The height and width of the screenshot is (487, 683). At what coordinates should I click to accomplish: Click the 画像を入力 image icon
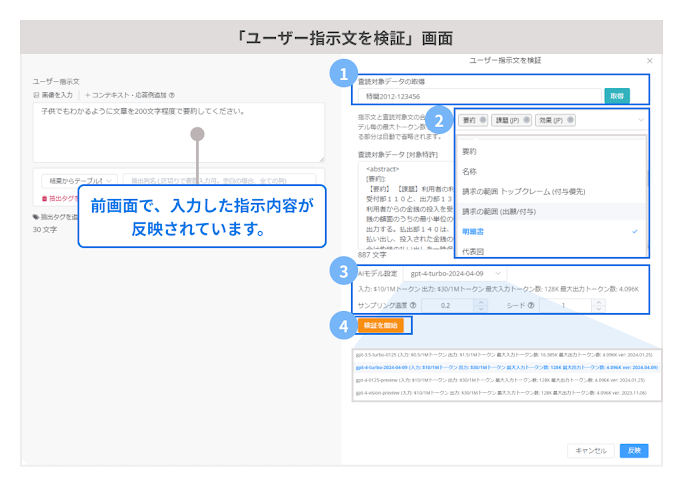tap(37, 95)
